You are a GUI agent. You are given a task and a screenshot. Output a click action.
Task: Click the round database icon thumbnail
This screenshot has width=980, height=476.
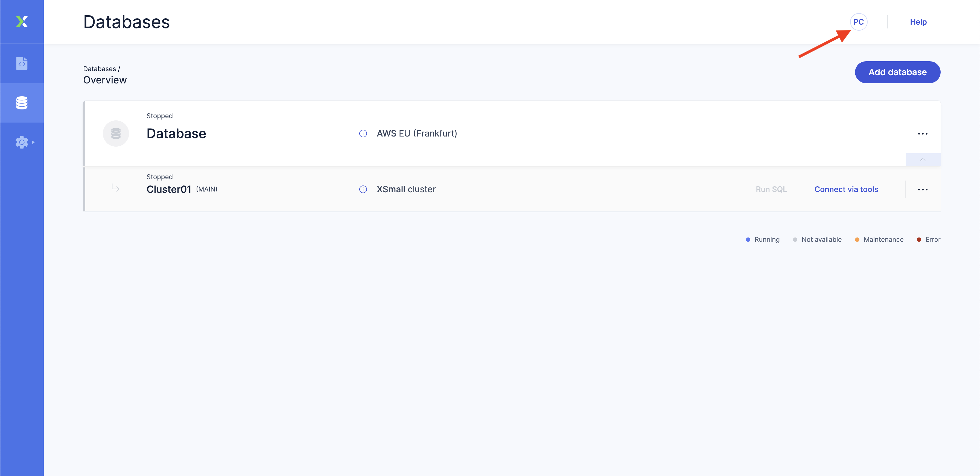(116, 133)
